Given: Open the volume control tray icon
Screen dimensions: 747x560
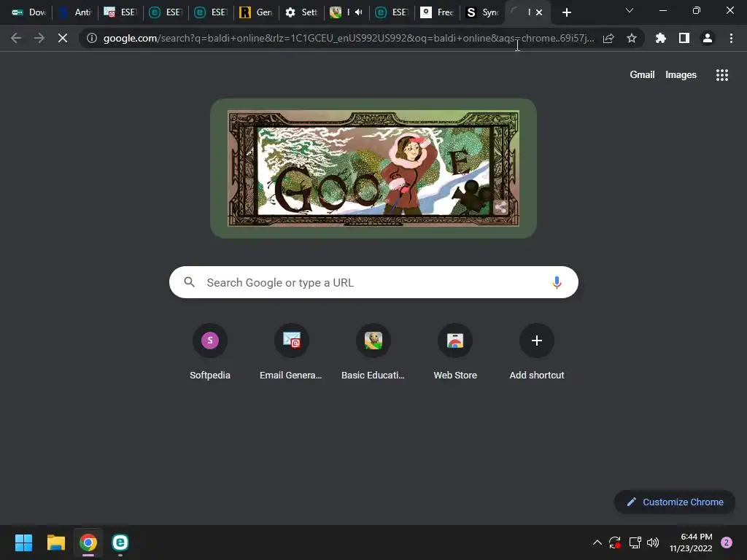Looking at the screenshot, I should point(653,542).
